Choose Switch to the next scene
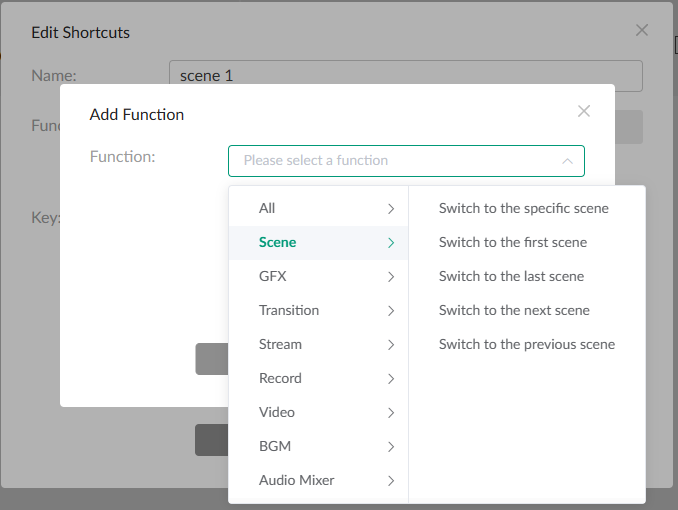This screenshot has height=510, width=678. [x=514, y=310]
